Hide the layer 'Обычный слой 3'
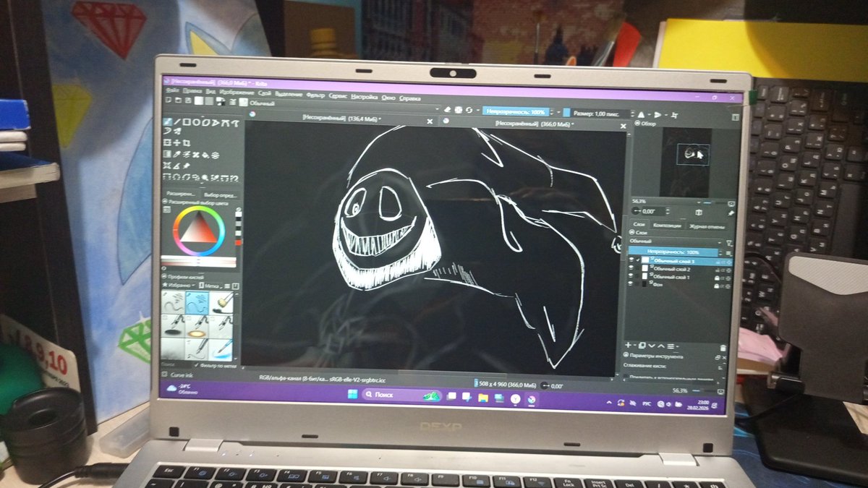 point(631,261)
